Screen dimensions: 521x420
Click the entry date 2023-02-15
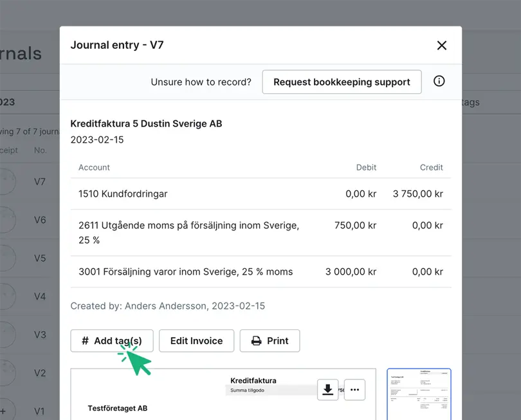(x=97, y=140)
